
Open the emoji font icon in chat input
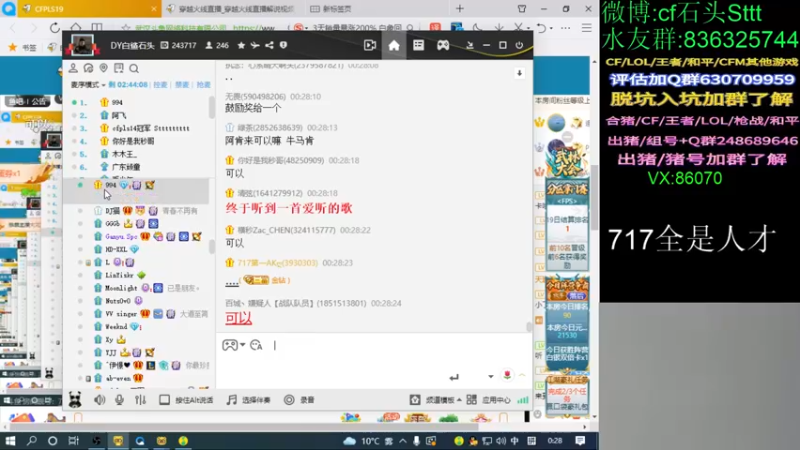pyautogui.click(x=256, y=345)
